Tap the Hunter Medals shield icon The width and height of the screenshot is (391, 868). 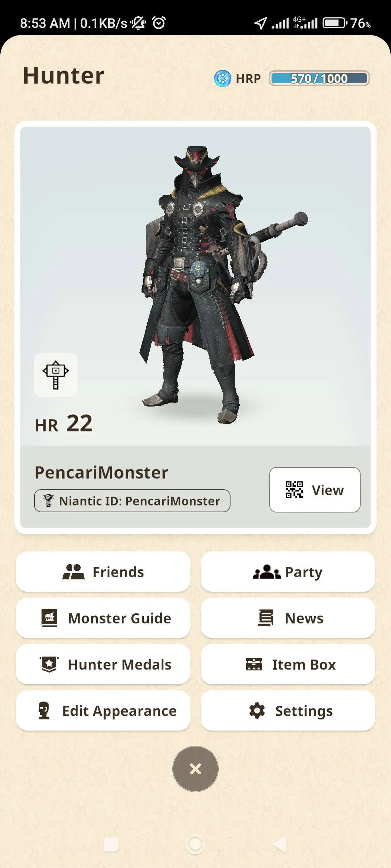click(x=49, y=664)
